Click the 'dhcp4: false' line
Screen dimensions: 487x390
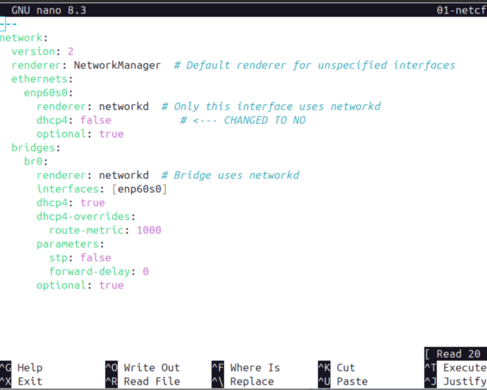click(x=74, y=120)
